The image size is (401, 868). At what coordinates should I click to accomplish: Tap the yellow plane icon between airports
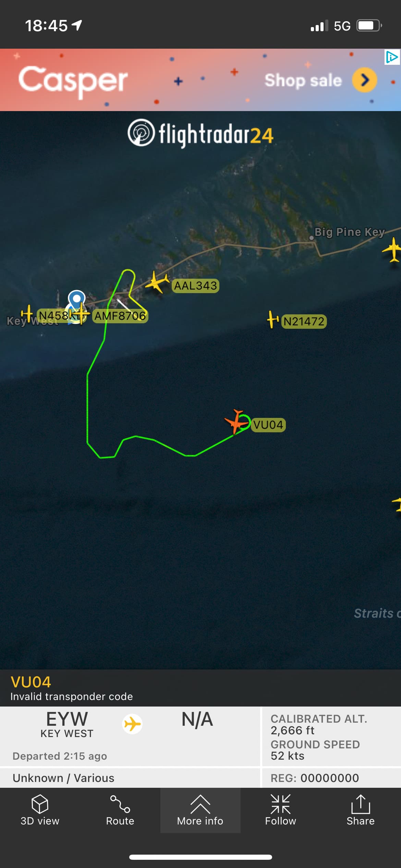click(x=132, y=724)
